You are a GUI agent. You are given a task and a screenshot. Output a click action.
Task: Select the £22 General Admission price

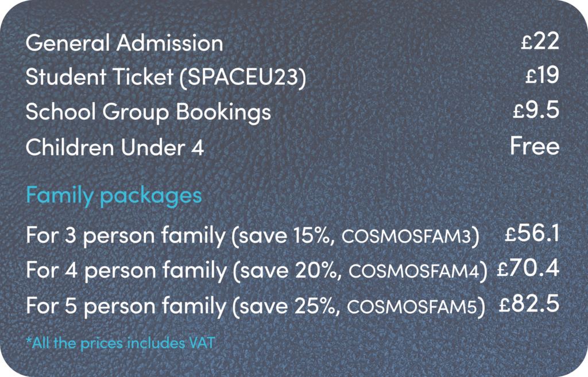pos(540,42)
